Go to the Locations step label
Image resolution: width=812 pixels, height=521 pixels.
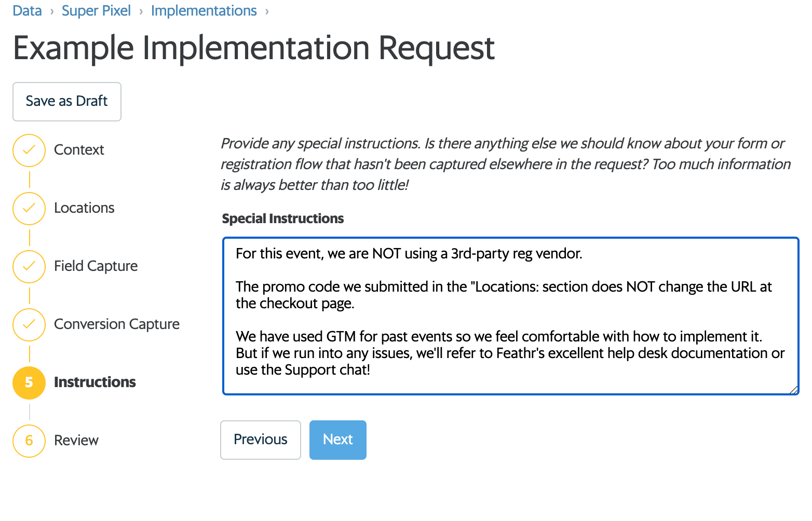[84, 208]
